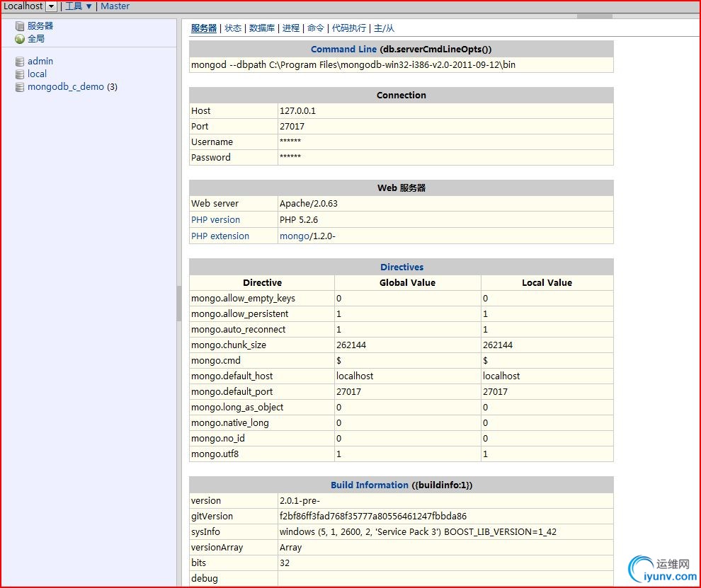Click the sysInfo windows Service Pack value
Viewport: 701px width, 588px height.
pos(418,532)
